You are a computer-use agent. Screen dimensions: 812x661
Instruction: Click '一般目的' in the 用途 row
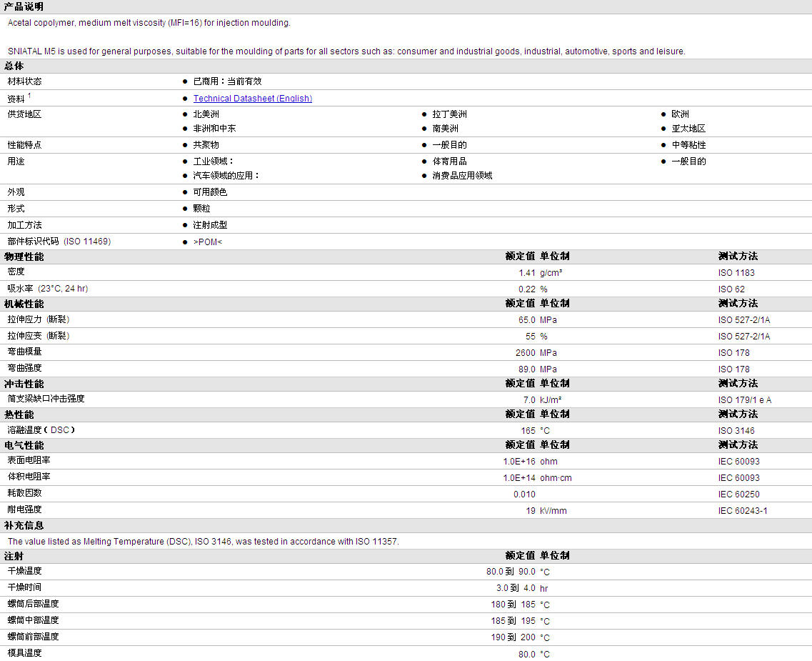(x=688, y=161)
